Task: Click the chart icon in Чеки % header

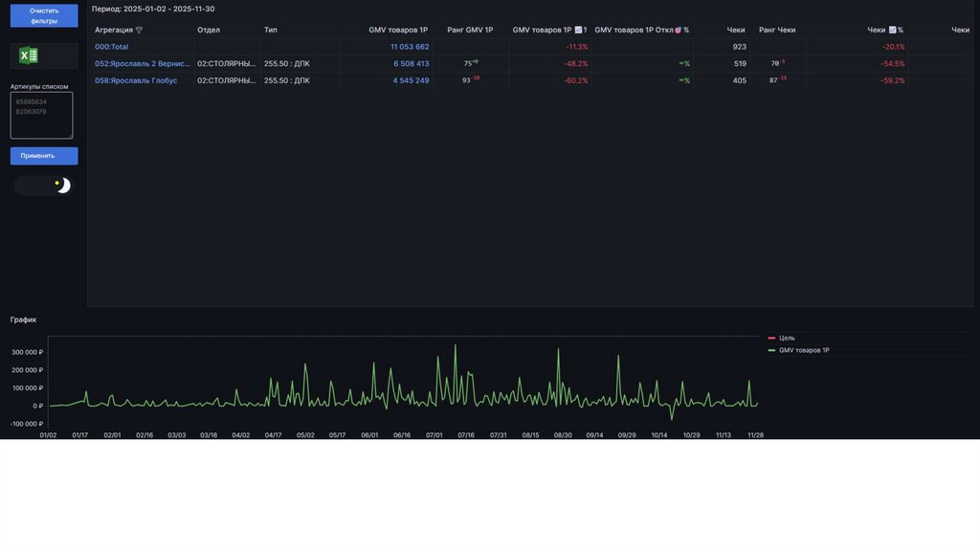Action: click(x=892, y=30)
